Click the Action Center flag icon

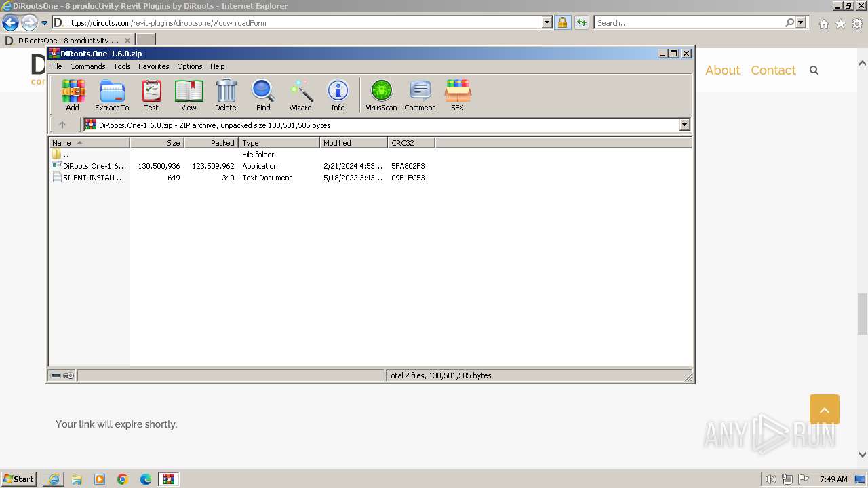tap(804, 479)
